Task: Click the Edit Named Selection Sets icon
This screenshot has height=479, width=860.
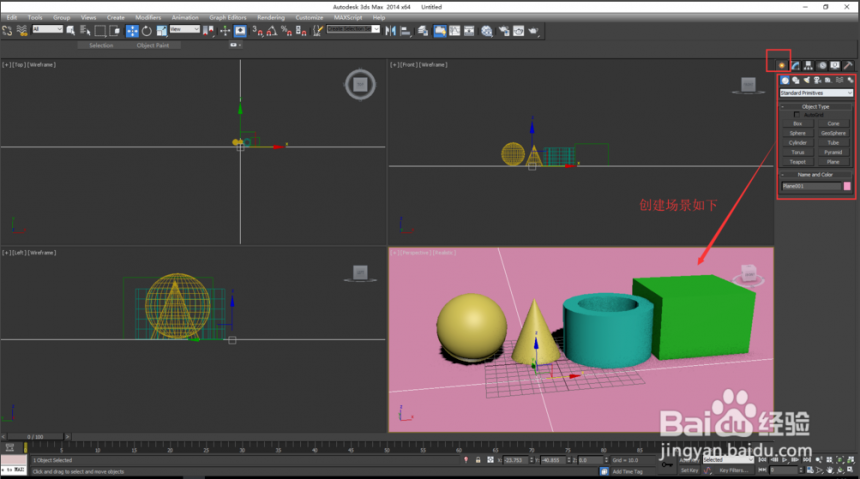Action: coord(317,31)
